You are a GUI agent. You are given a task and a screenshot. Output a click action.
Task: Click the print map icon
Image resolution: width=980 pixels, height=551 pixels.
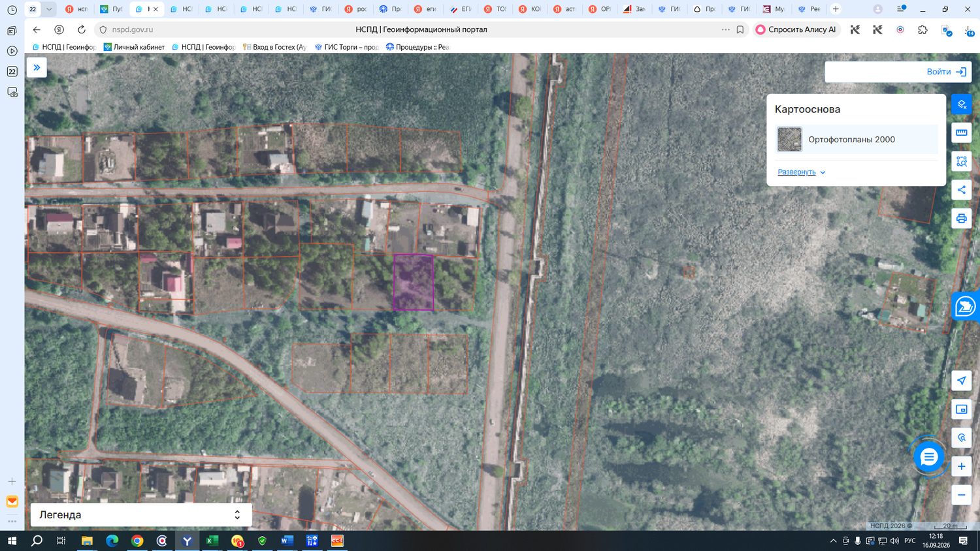click(961, 218)
